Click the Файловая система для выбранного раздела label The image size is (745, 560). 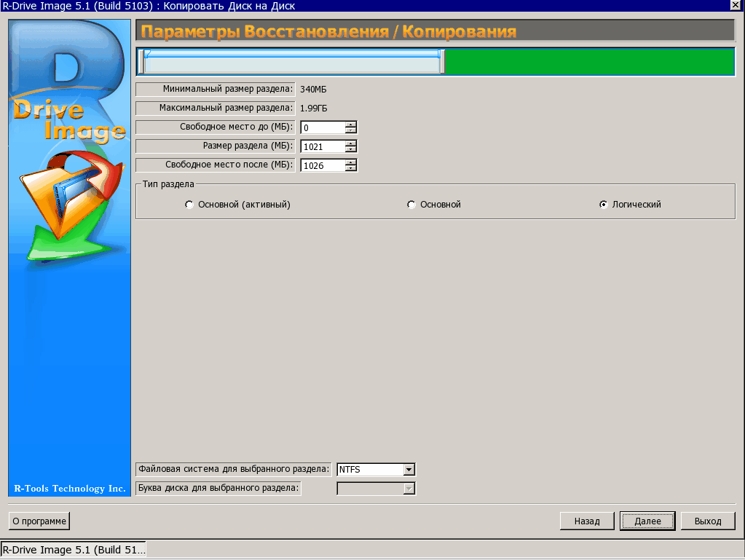[x=234, y=469]
